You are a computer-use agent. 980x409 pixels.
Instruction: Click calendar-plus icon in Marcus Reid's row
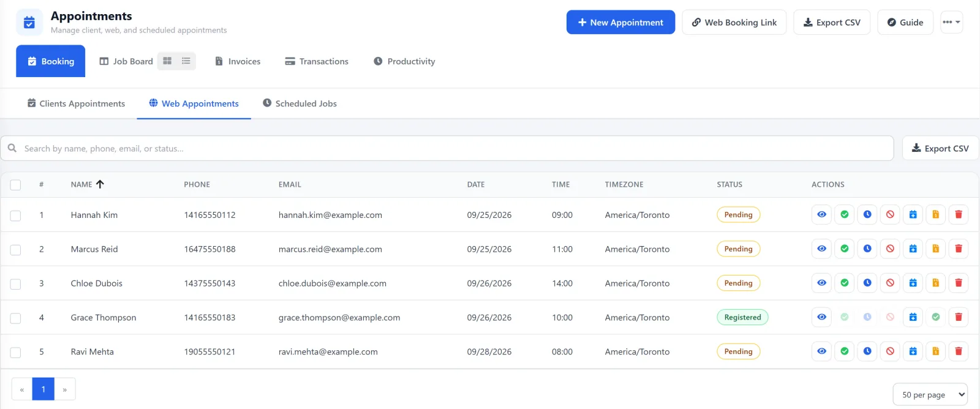point(913,249)
